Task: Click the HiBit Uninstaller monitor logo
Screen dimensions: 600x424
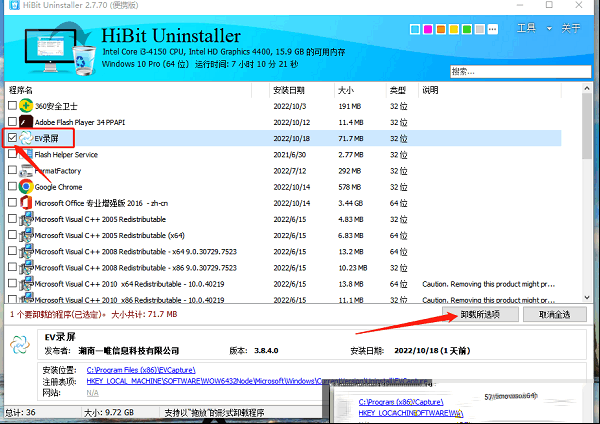Action: click(x=58, y=49)
